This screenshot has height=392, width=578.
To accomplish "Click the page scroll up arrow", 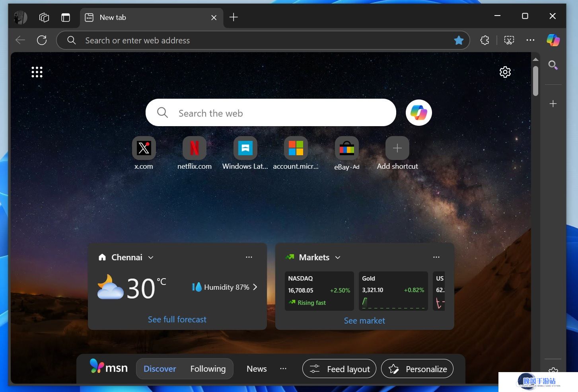I will [535, 59].
